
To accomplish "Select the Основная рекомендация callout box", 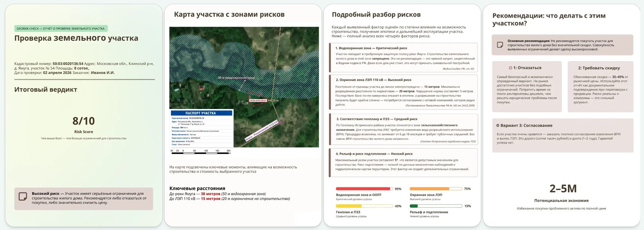I will 563,45.
